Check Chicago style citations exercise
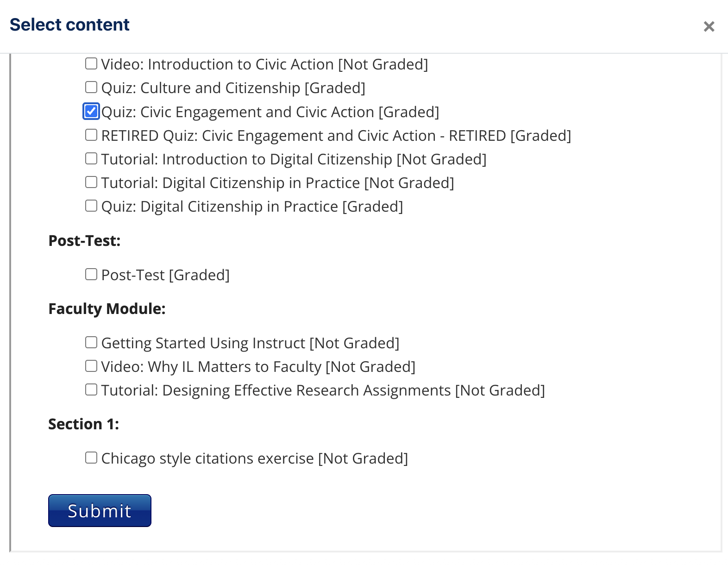 pos(91,458)
